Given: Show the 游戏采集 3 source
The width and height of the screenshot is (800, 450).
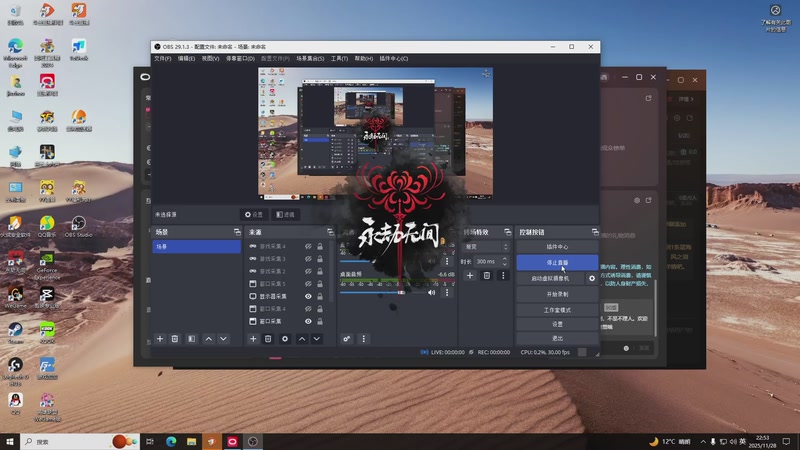Looking at the screenshot, I should (308, 259).
